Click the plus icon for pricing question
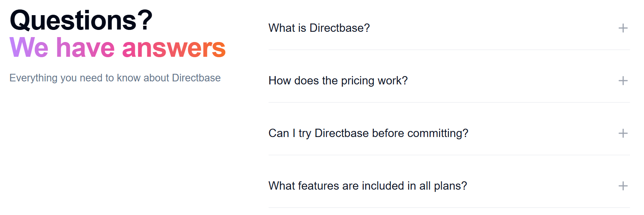Screen dimensions: 644x215 [x=623, y=81]
